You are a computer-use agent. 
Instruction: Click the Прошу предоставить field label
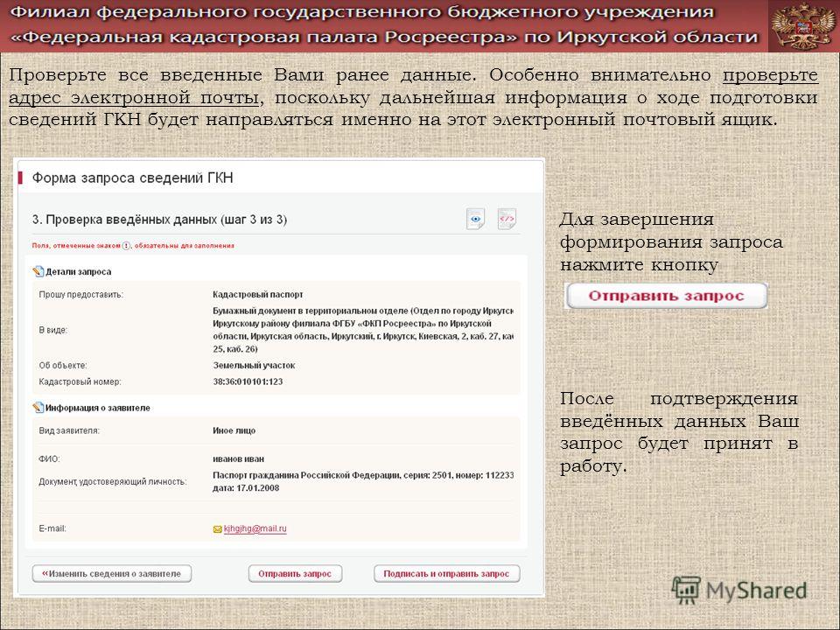tap(80, 295)
